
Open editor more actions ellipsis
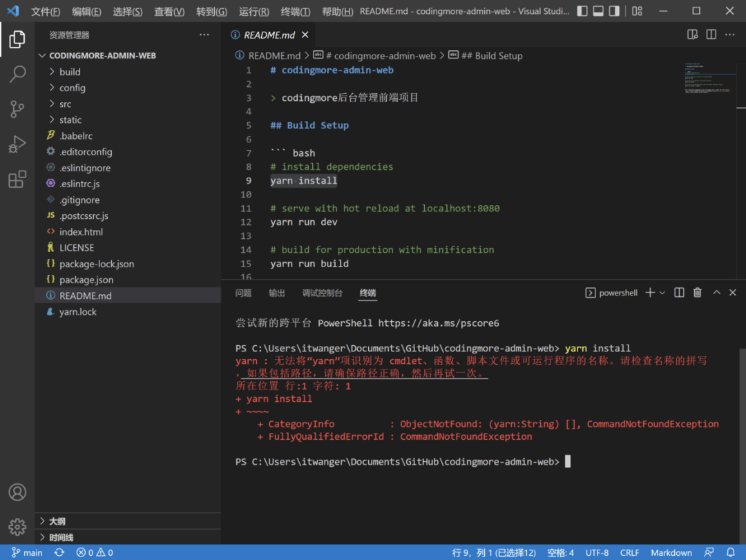pyautogui.click(x=730, y=35)
